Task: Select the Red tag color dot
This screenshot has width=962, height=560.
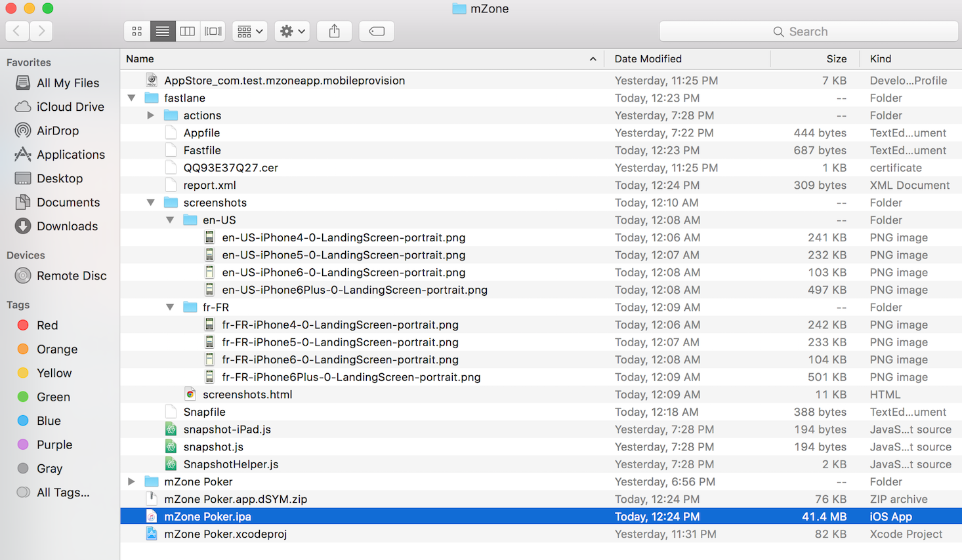Action: pos(23,325)
